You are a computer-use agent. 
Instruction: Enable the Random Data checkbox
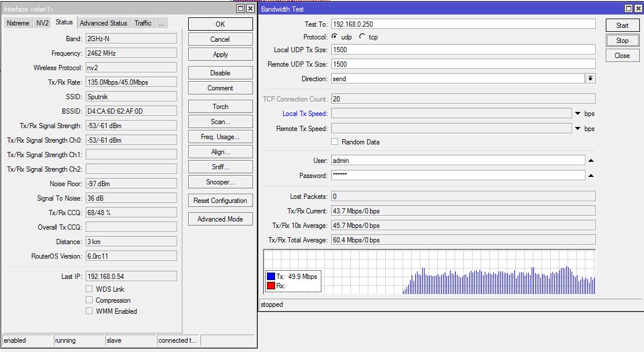(335, 141)
